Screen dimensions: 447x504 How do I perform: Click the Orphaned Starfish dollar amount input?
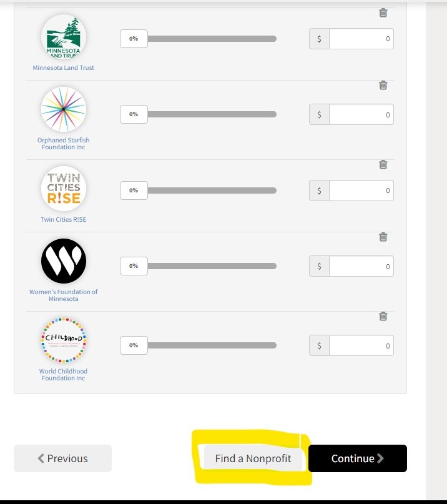click(x=361, y=114)
